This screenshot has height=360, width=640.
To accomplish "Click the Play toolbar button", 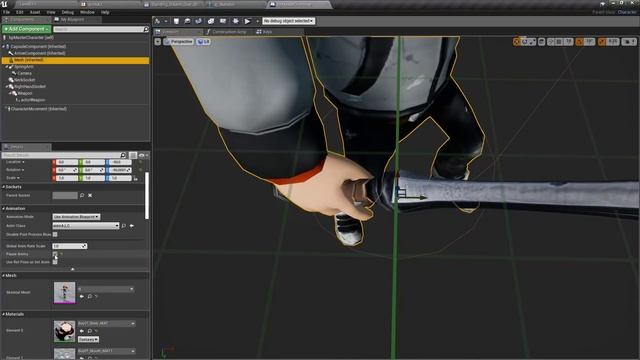I will 247,21.
